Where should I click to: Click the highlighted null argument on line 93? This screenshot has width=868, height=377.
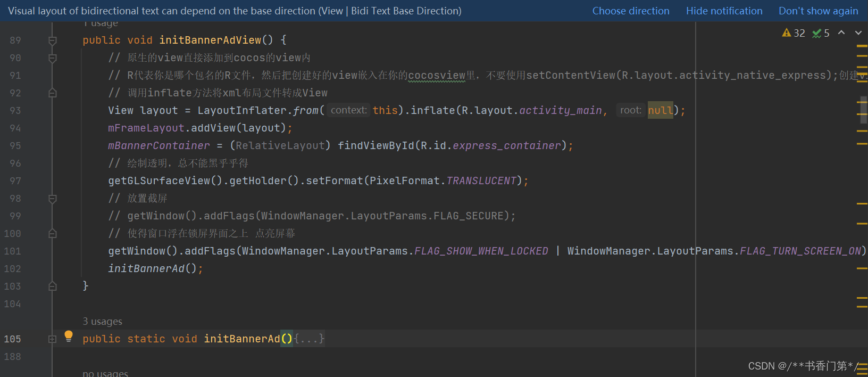[x=660, y=110]
